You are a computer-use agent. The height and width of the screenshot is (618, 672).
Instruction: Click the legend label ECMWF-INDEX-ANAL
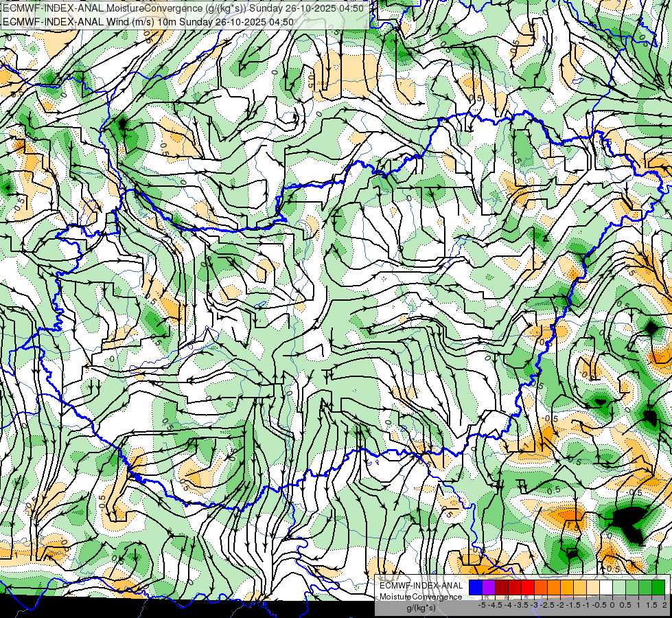click(421, 586)
